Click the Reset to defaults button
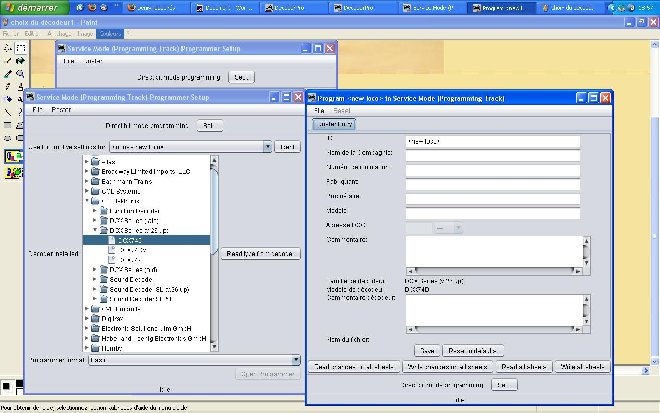The width and height of the screenshot is (660, 413). [x=473, y=351]
